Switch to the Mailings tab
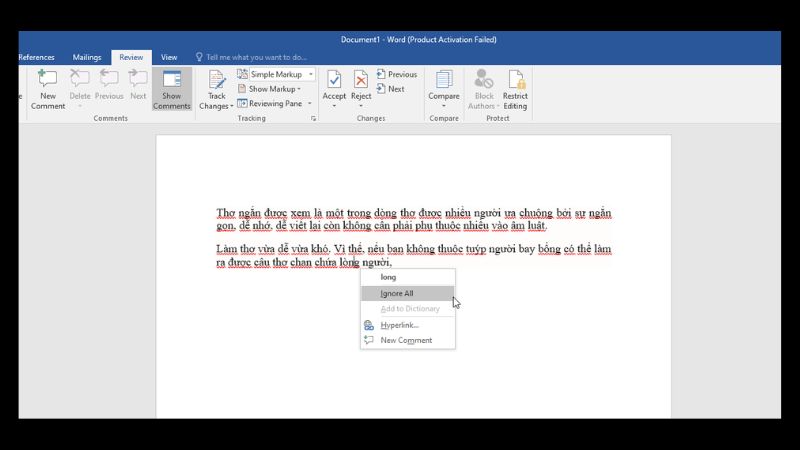The height and width of the screenshot is (450, 800). pyautogui.click(x=87, y=57)
